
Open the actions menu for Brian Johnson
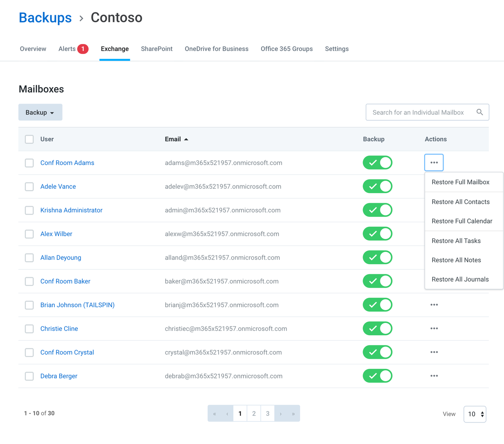pos(434,305)
